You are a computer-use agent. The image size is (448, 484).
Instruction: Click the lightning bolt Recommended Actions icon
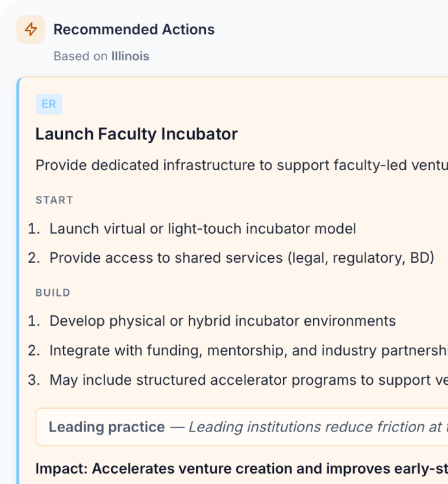click(x=31, y=30)
